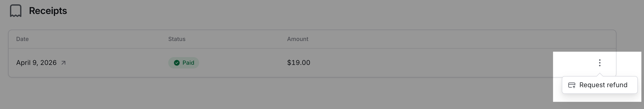Screen dimensions: 644x109
Task: Click the $19.00 amount value
Action: pyautogui.click(x=298, y=63)
